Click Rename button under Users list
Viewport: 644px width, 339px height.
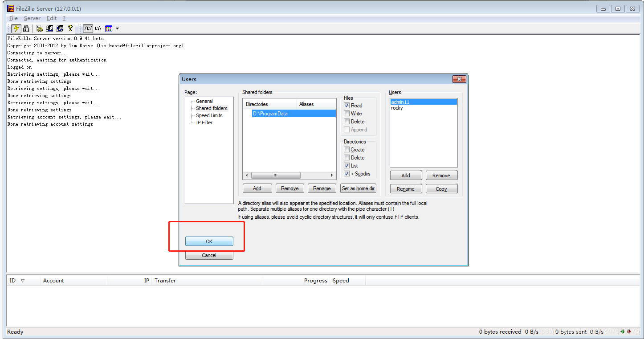pos(406,189)
